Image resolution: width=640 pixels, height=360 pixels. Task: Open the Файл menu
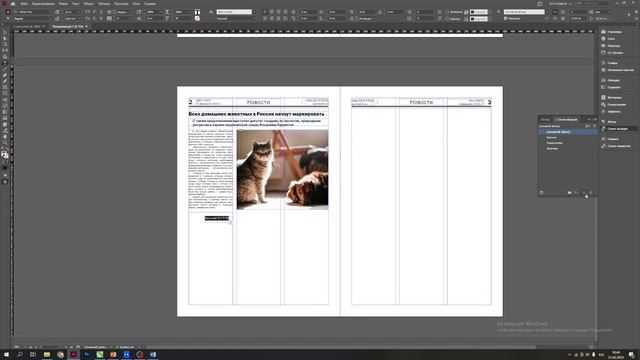[24, 3]
